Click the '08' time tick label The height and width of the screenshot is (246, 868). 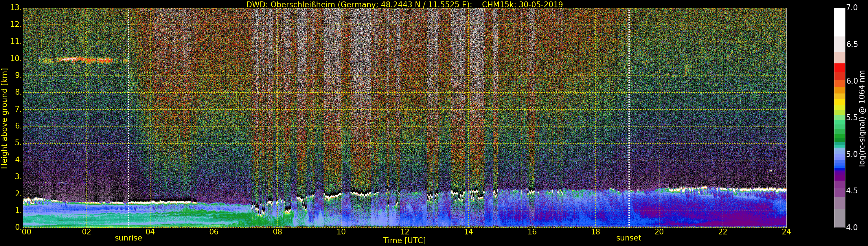coord(277,232)
